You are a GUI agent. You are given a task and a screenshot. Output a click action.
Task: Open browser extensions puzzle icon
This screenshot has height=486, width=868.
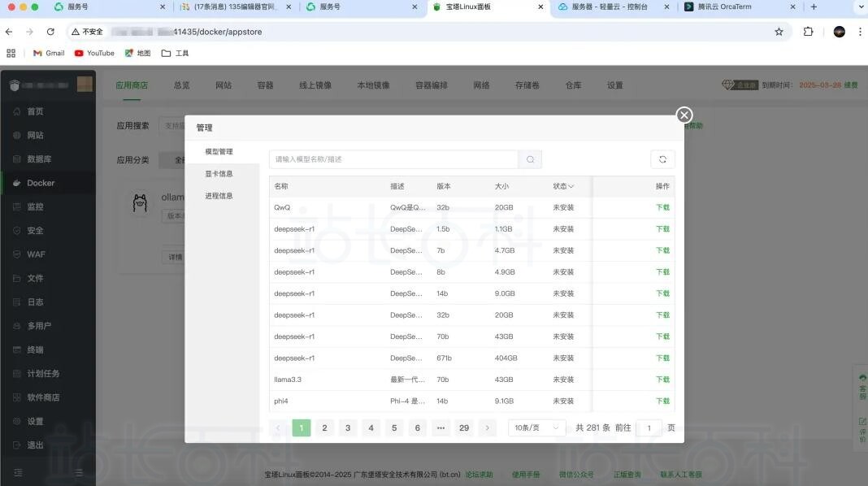(x=808, y=32)
